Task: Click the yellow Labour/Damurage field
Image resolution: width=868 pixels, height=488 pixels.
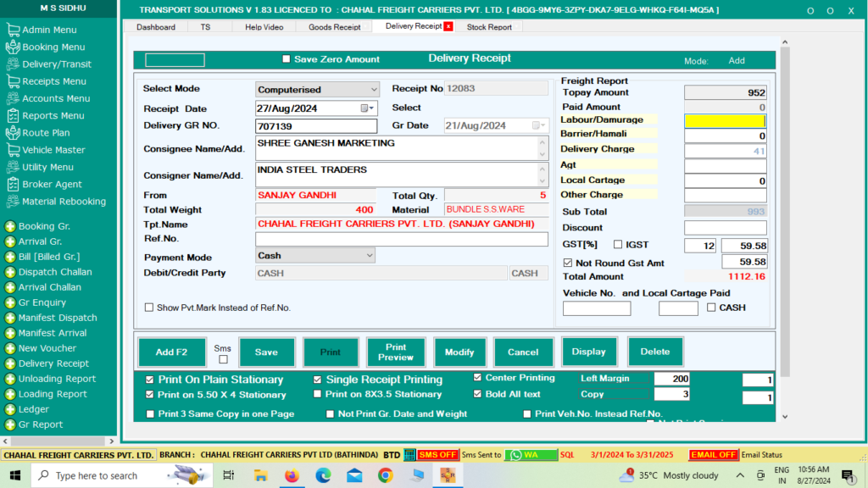Action: coord(725,121)
